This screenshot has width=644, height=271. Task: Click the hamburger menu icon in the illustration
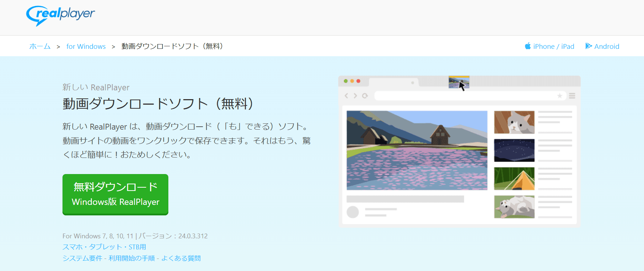pos(572,96)
